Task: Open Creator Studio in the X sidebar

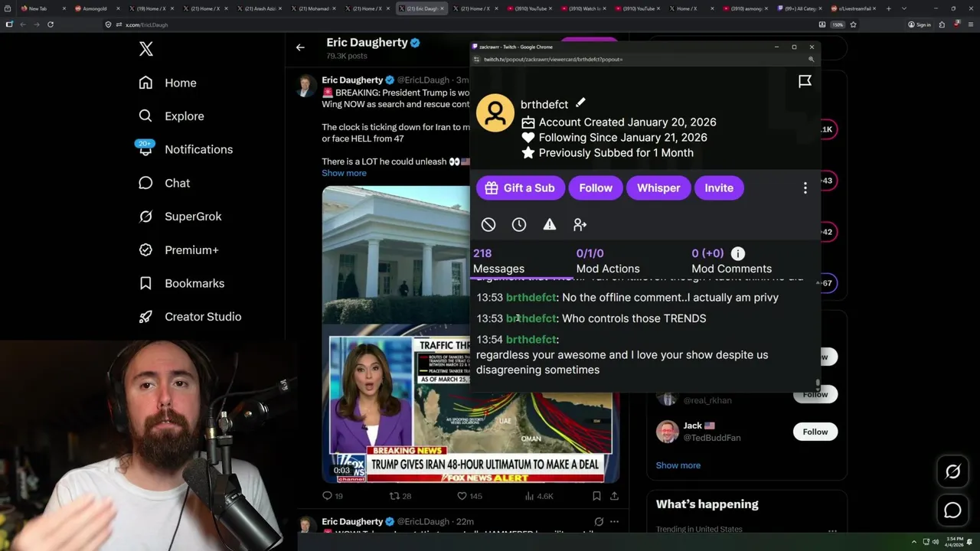Action: tap(190, 316)
